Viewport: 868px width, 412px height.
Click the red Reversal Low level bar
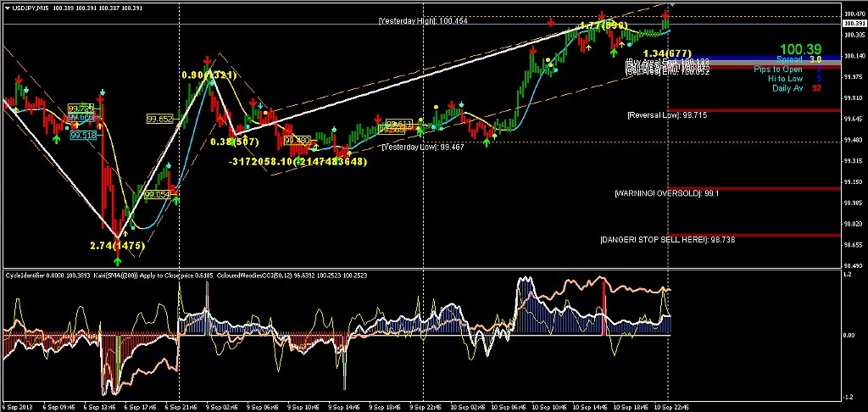click(755, 110)
